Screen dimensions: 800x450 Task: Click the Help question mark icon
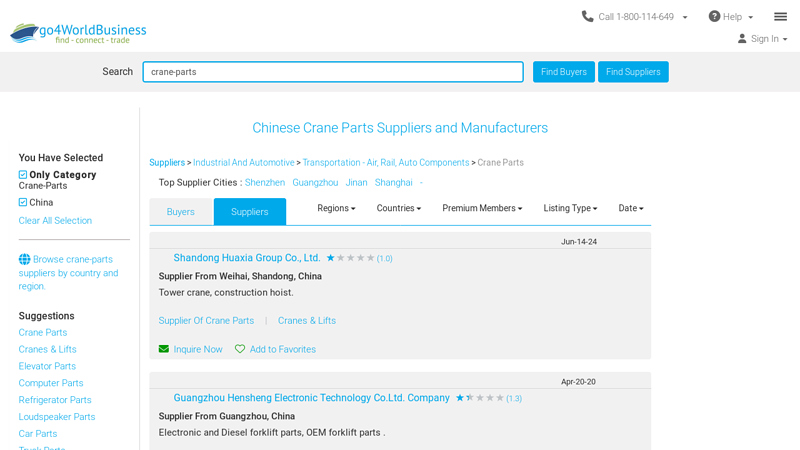pos(714,16)
